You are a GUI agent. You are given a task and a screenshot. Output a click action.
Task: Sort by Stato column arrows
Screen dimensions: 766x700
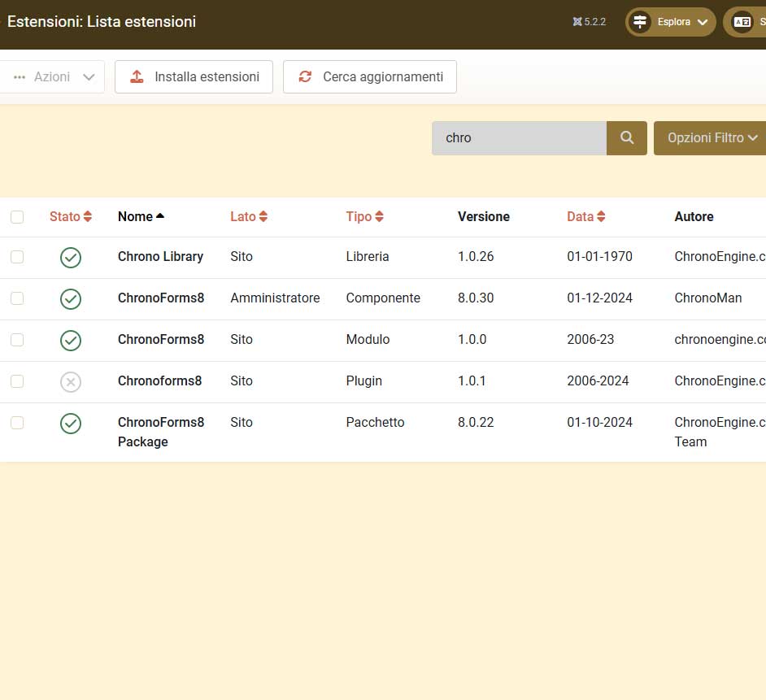click(x=71, y=217)
